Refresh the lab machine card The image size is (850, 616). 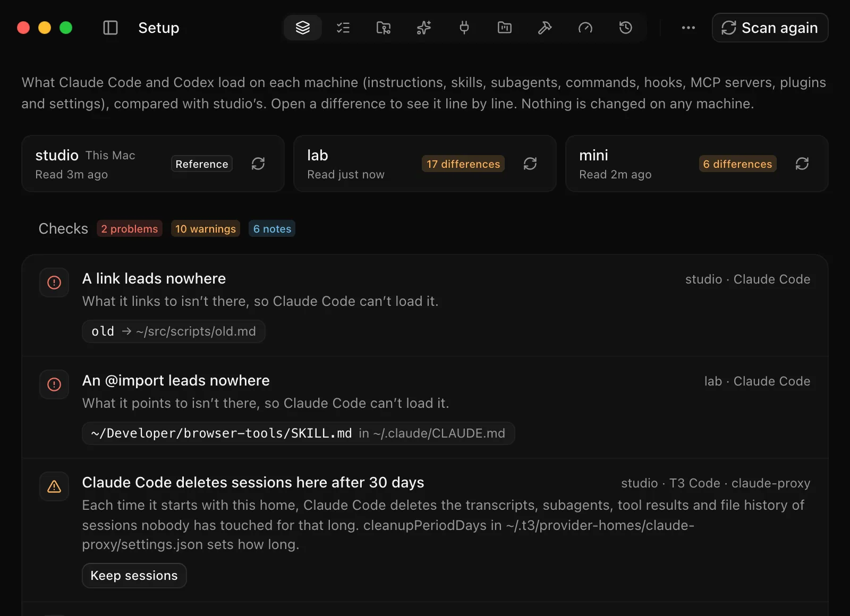click(530, 164)
